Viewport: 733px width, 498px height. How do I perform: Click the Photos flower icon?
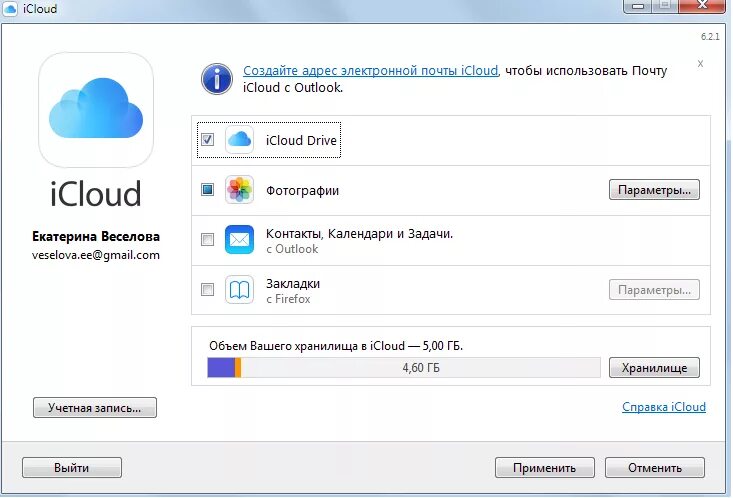pyautogui.click(x=239, y=189)
